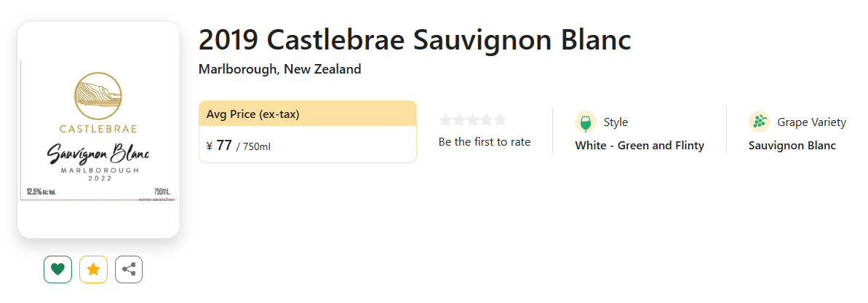Open the White - Green and Flinty style

(x=639, y=146)
